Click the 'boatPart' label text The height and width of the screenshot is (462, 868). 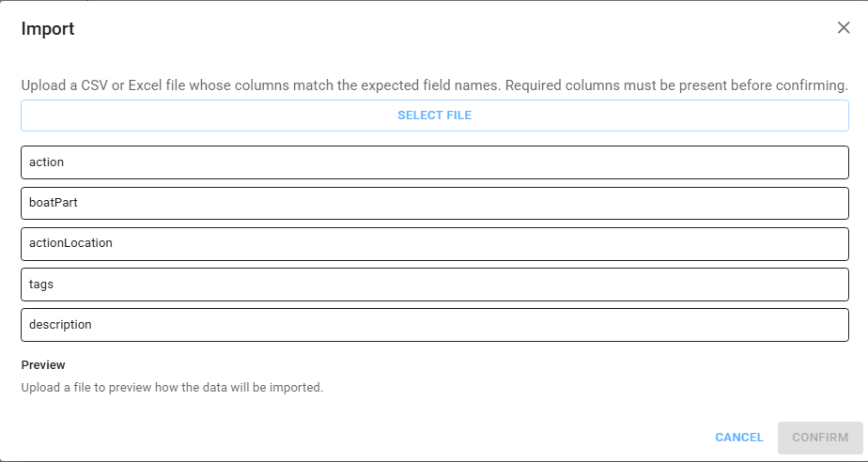pyautogui.click(x=54, y=203)
